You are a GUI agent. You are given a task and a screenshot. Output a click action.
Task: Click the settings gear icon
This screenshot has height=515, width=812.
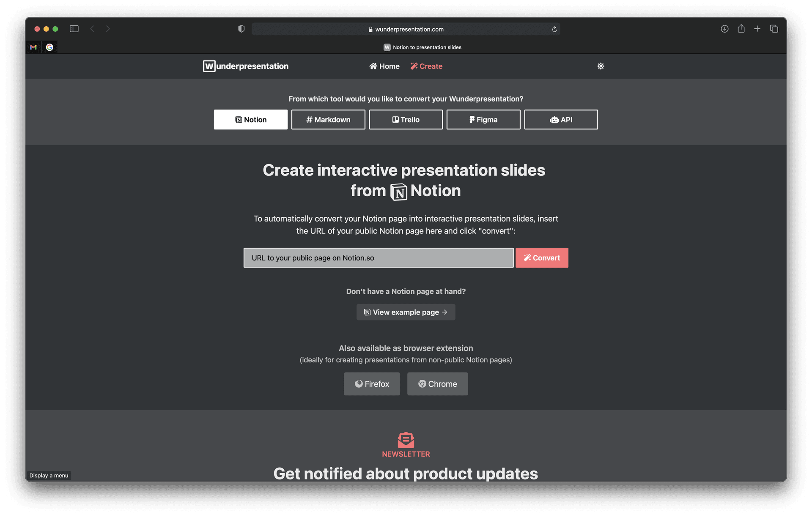pyautogui.click(x=600, y=65)
